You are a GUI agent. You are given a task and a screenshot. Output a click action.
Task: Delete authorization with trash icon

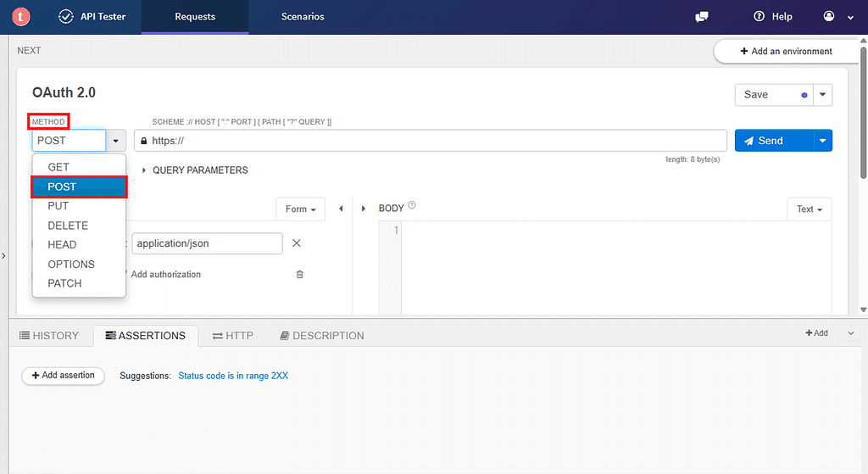(x=299, y=274)
